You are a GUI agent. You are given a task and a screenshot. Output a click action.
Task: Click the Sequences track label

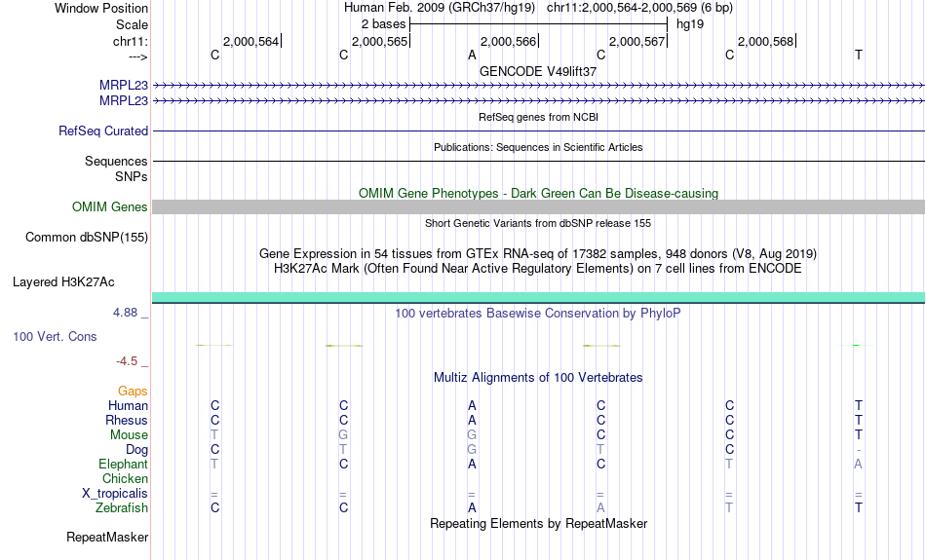tap(116, 161)
